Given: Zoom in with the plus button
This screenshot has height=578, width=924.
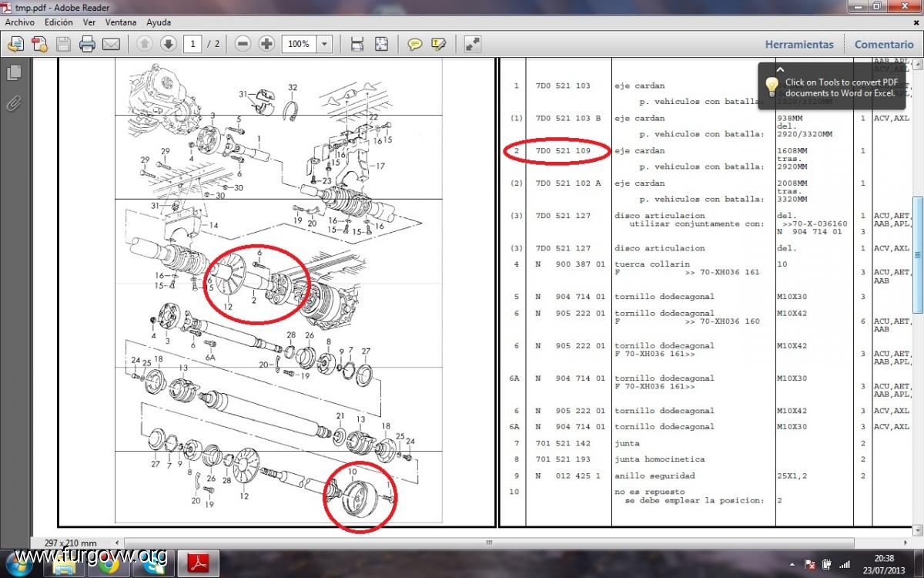Looking at the screenshot, I should 266,44.
